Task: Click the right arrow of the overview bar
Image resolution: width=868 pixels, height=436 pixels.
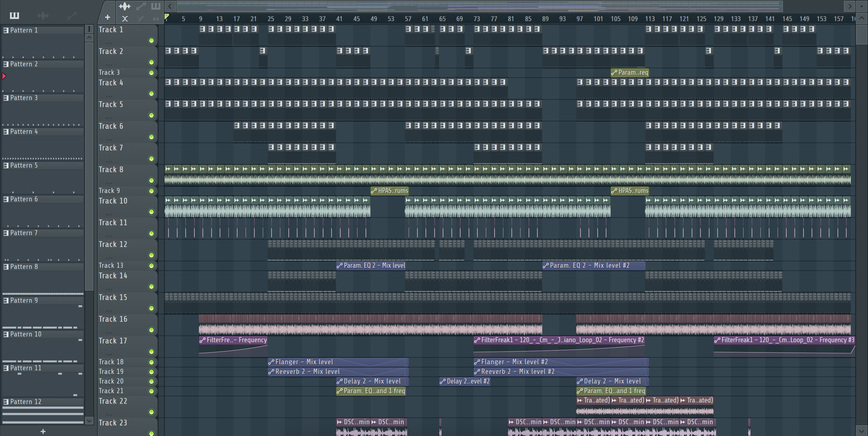Action: click(x=850, y=6)
